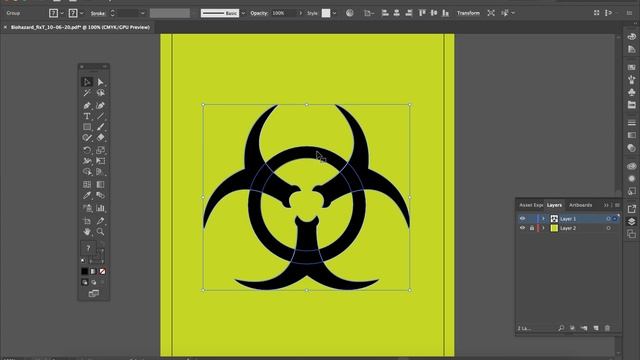This screenshot has width=640, height=360.
Task: Select the Rectangle tool
Action: pyautogui.click(x=87, y=127)
